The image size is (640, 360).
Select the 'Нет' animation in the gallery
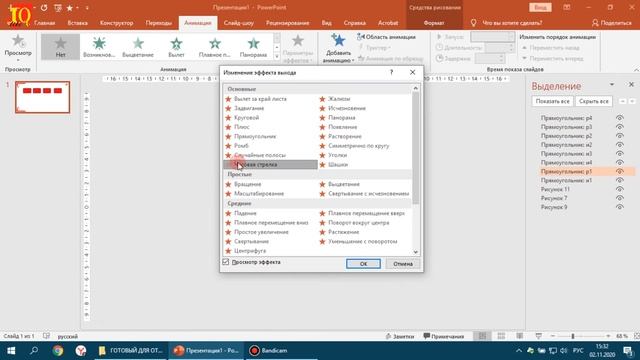pyautogui.click(x=60, y=47)
